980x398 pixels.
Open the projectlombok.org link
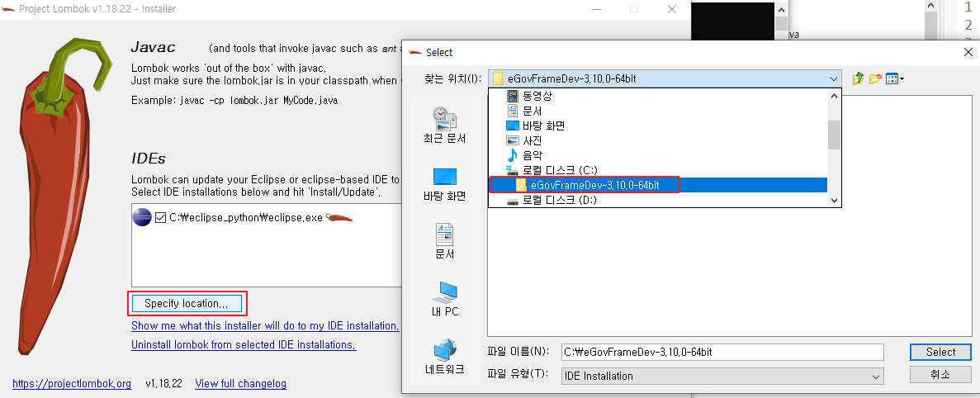(x=72, y=384)
